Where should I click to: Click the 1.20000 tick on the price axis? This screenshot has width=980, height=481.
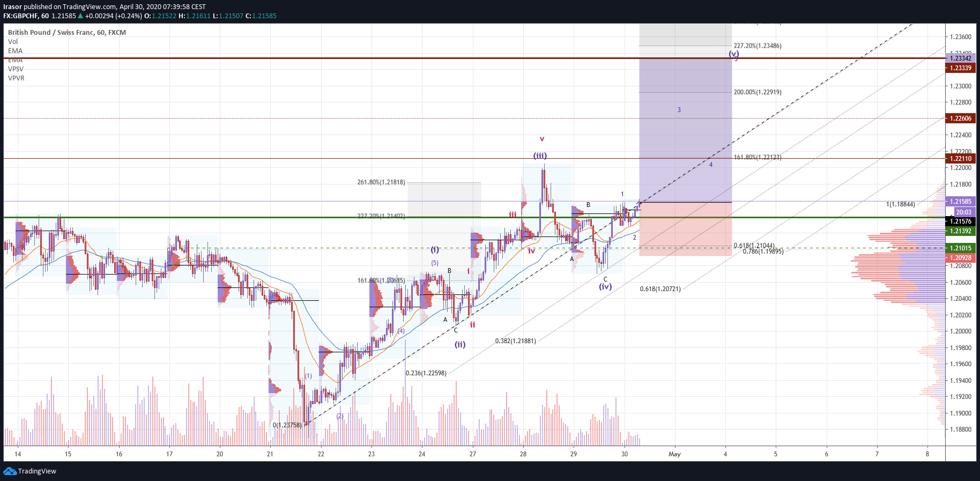[960, 331]
